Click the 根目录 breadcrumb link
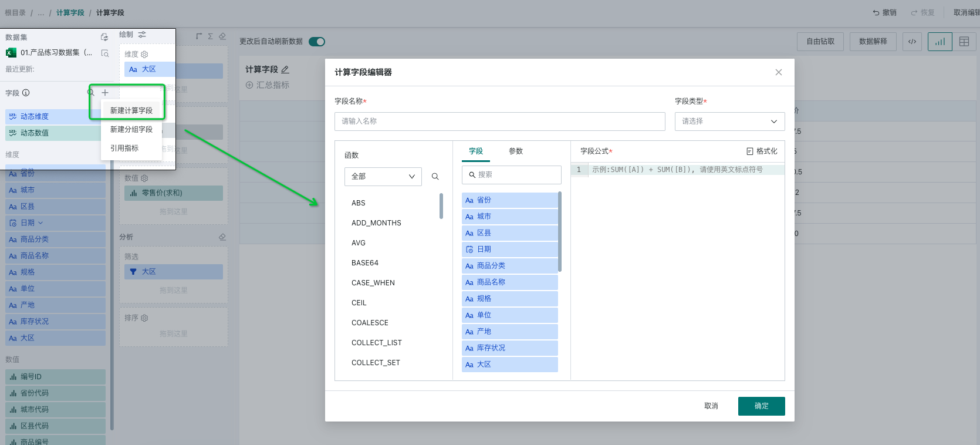 15,12
